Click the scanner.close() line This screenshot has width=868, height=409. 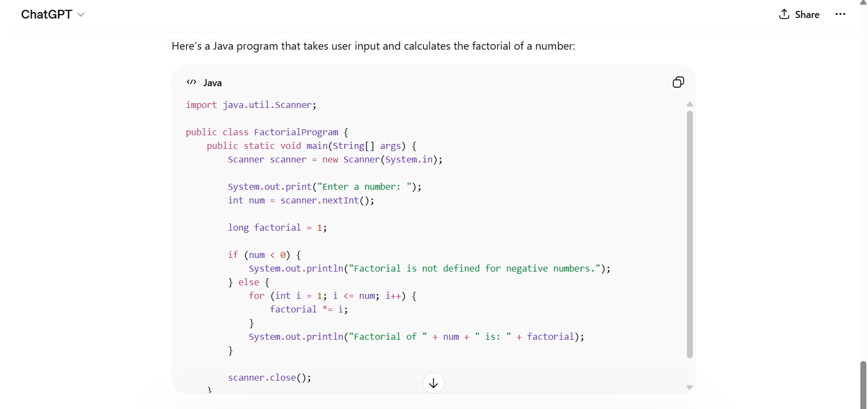pos(270,377)
